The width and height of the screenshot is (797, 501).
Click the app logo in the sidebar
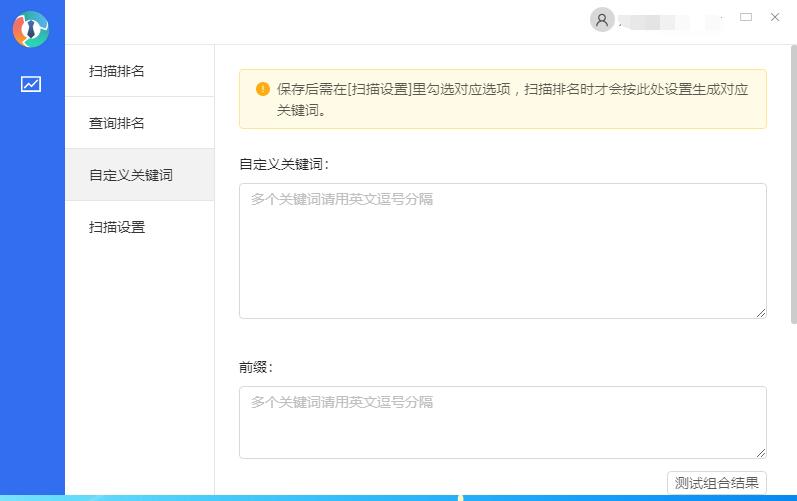tap(31, 29)
